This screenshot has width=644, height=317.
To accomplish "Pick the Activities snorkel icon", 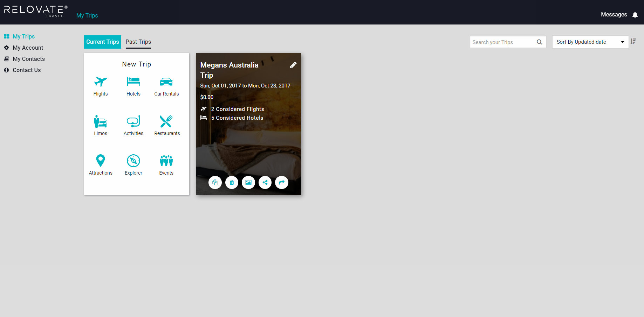I will pyautogui.click(x=133, y=121).
